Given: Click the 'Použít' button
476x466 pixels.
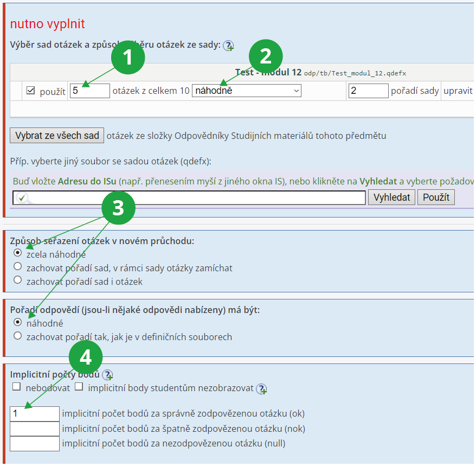Looking at the screenshot, I should click(x=435, y=197).
